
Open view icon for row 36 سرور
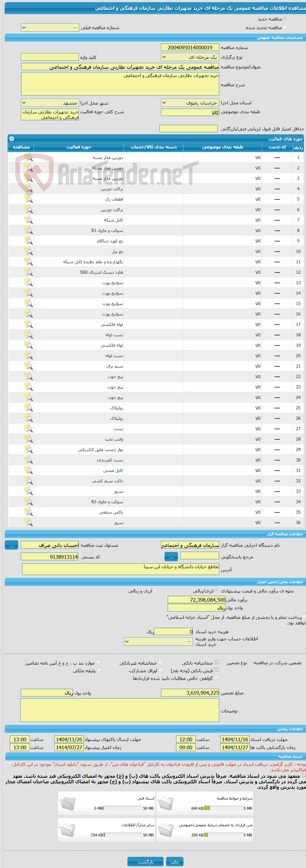[28, 523]
